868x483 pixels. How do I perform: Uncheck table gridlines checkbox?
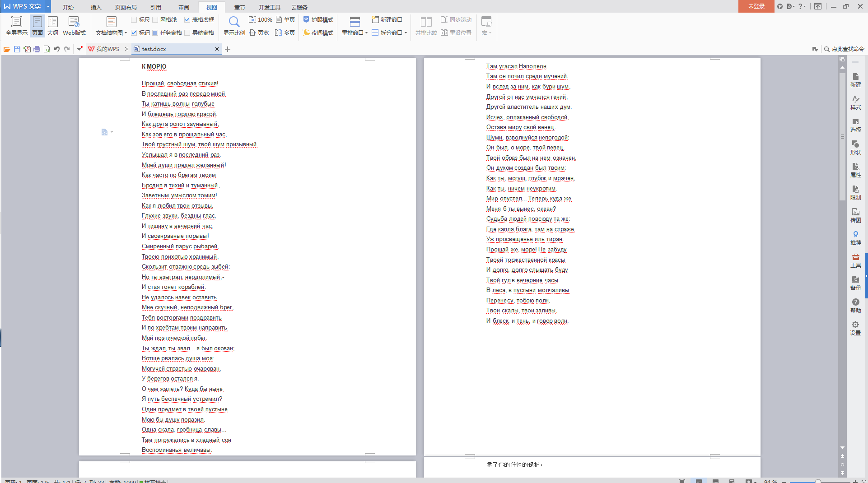pyautogui.click(x=187, y=20)
